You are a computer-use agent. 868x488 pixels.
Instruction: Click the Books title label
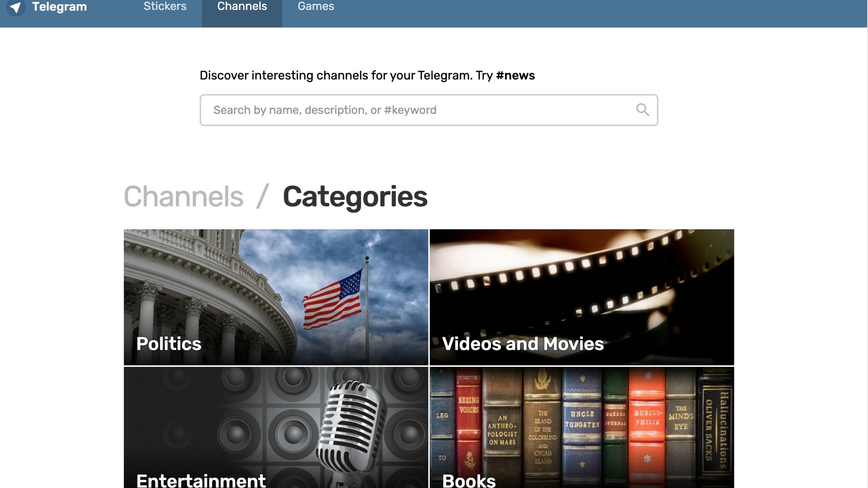coord(469,480)
